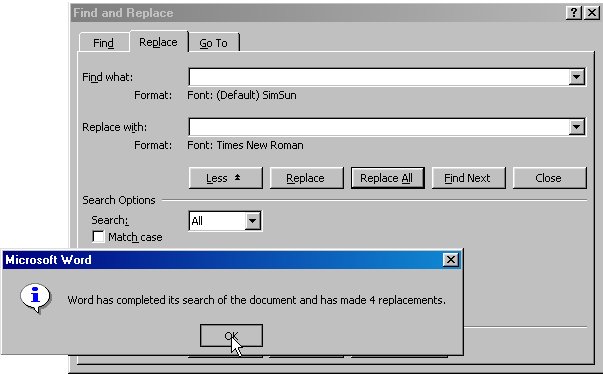Screen dimensions: 603x374
Task: Click inside the Replace with text field
Action: (379, 127)
